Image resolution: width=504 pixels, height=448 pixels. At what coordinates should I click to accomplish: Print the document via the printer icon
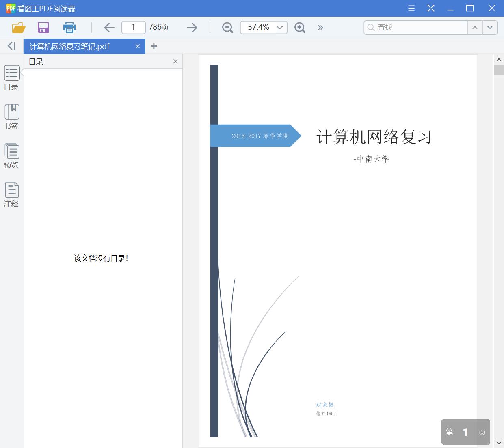69,27
